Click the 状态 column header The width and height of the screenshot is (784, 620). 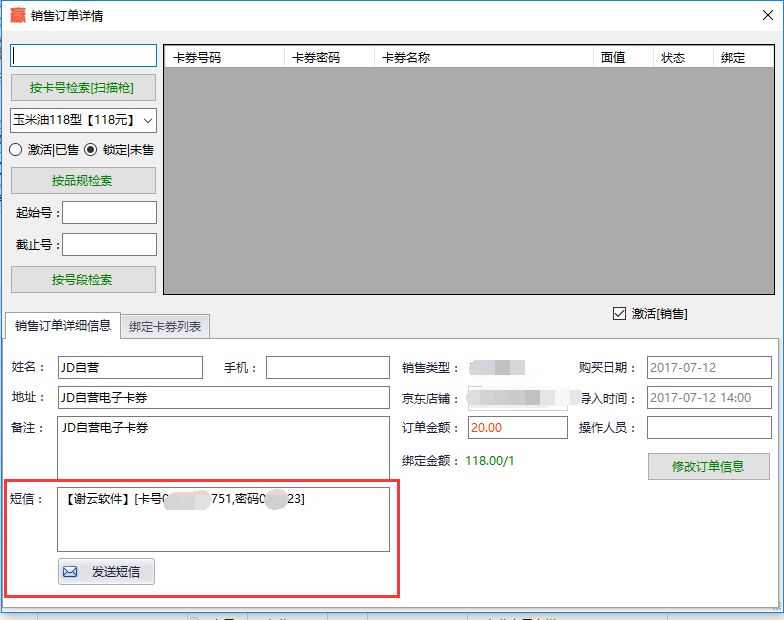tap(684, 58)
